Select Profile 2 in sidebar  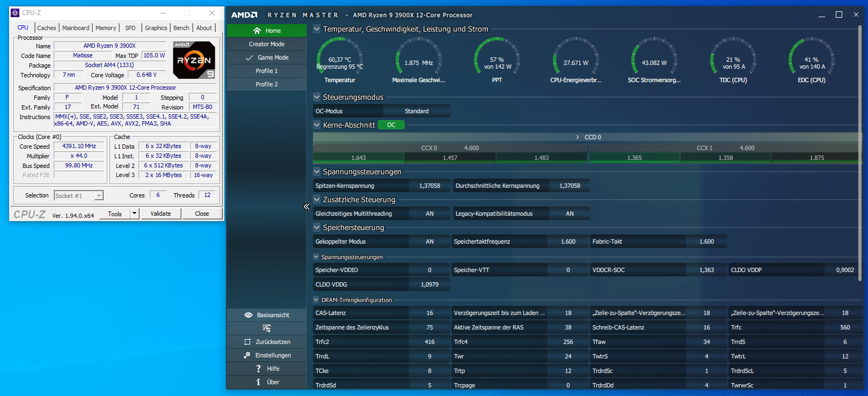[x=266, y=84]
